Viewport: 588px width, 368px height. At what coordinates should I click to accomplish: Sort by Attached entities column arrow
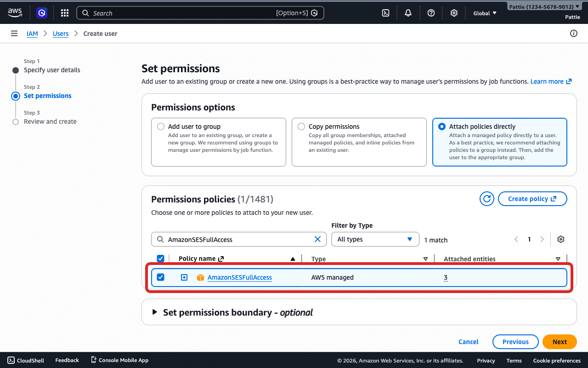(558, 259)
